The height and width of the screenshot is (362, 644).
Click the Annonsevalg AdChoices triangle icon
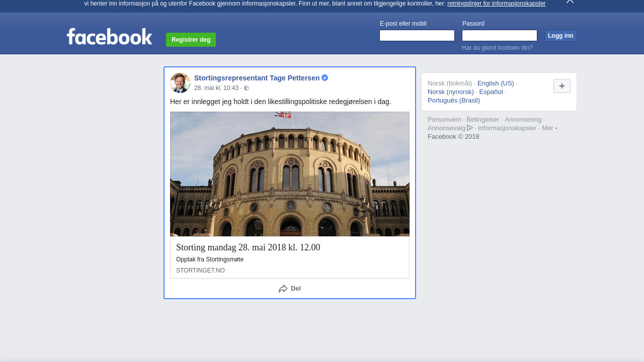[470, 128]
